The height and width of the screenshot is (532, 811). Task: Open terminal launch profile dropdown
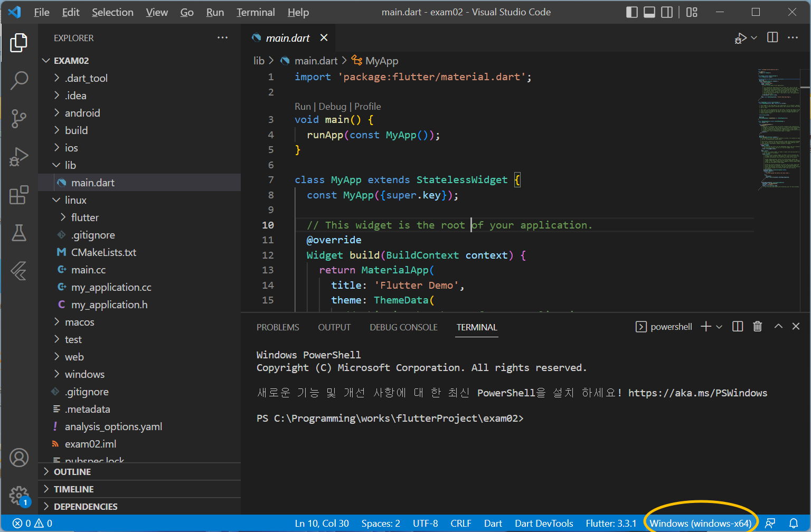pos(719,327)
